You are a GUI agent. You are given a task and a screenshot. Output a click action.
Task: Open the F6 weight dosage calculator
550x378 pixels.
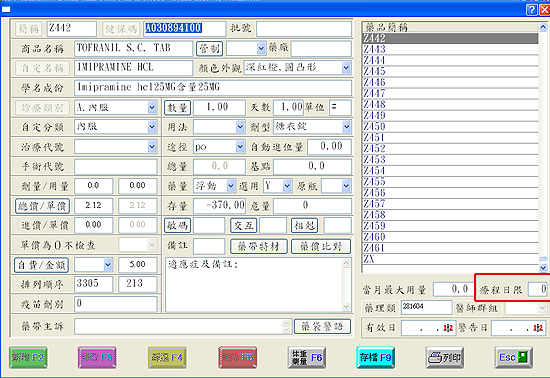(307, 357)
